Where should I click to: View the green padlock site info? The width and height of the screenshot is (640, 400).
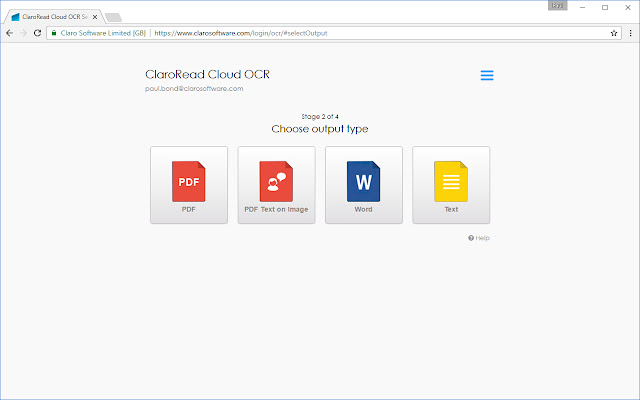coord(54,33)
